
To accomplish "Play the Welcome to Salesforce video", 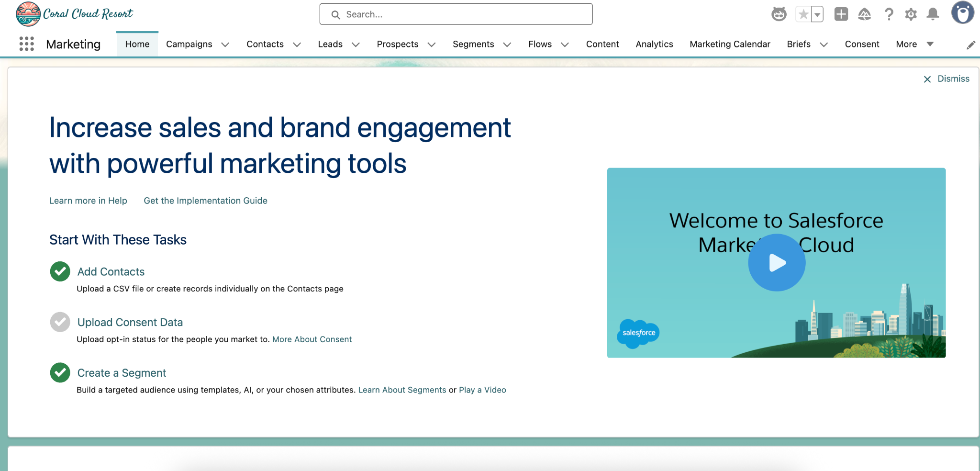I will [x=777, y=263].
